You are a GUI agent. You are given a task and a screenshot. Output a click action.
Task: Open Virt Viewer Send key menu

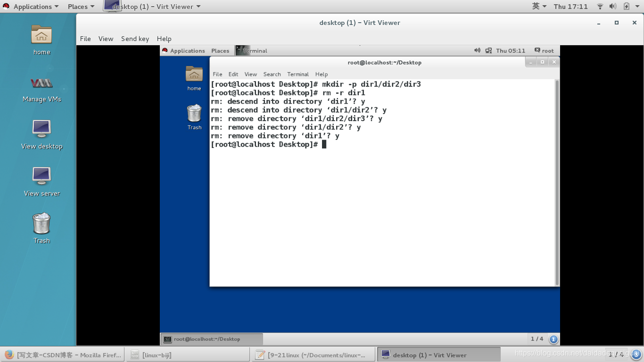(135, 39)
